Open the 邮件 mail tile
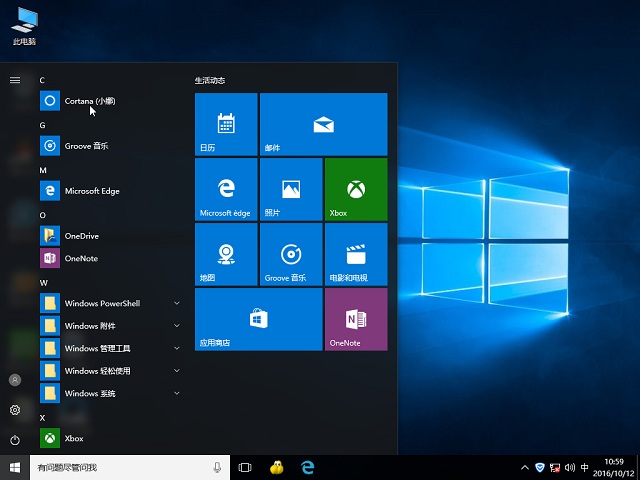The image size is (640, 480). coord(323,124)
